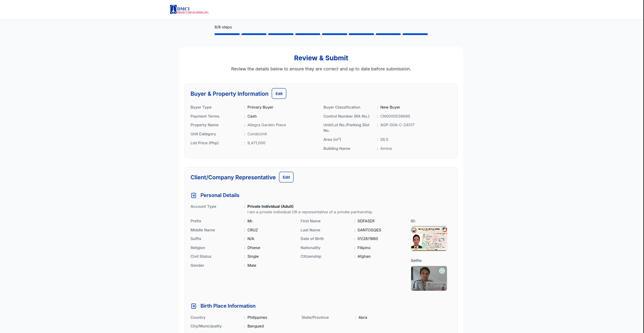This screenshot has height=333, width=644.
Task: Click the Personal Details arrow icon
Action: [x=194, y=196]
